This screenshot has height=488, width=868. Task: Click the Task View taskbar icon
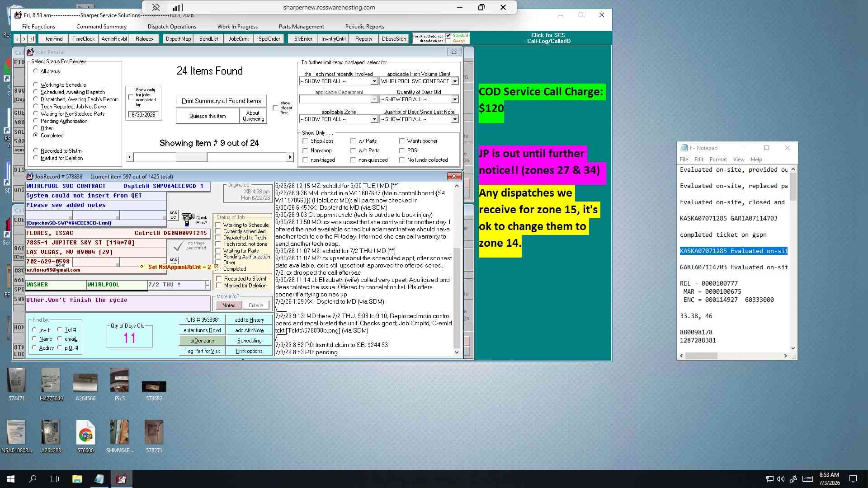54,479
